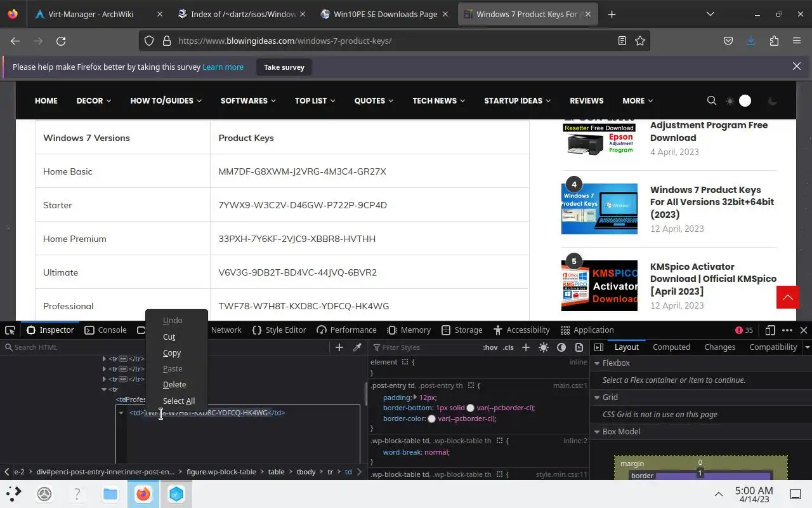The image size is (812, 508).
Task: Click the border-color color swatch
Action: tap(432, 419)
